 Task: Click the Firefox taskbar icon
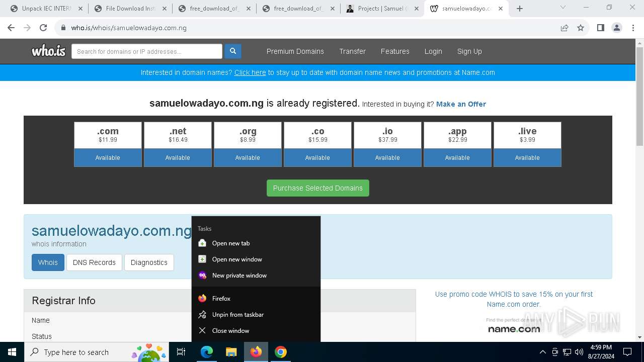click(x=256, y=352)
